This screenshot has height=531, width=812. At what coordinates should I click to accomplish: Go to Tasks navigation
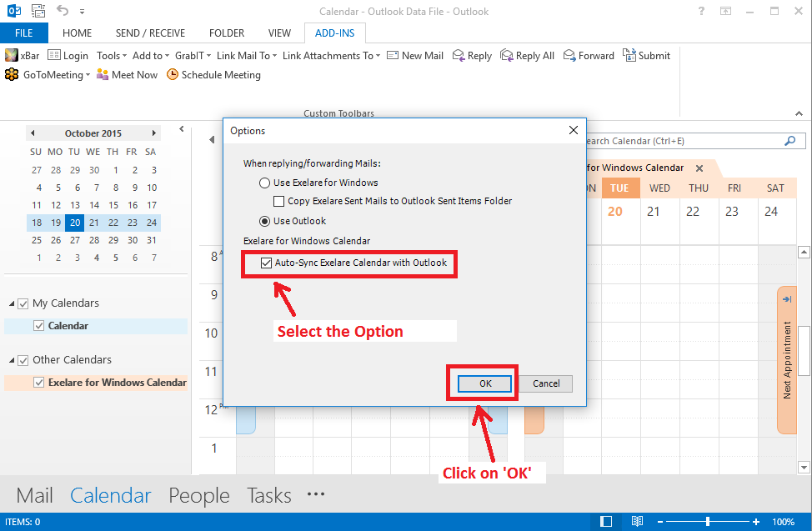pyautogui.click(x=268, y=495)
